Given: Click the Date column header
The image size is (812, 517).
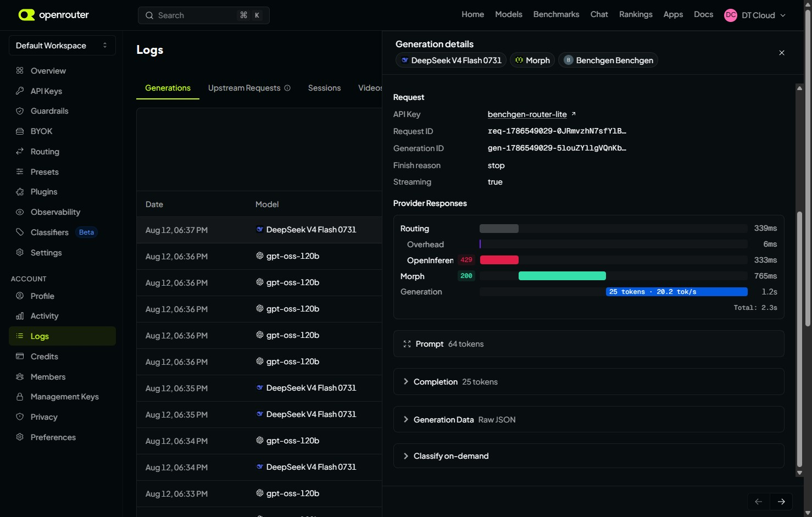Looking at the screenshot, I should pos(154,204).
